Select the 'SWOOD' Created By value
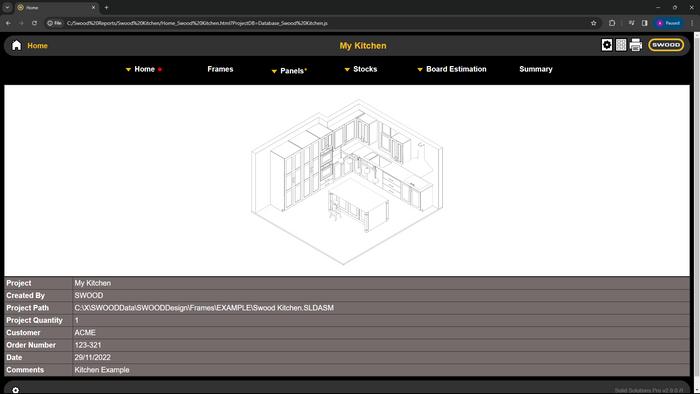This screenshot has width=700, height=394. (x=88, y=295)
